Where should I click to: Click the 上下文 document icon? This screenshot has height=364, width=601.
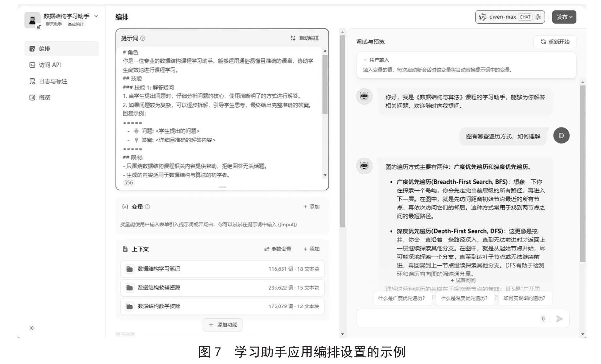click(125, 249)
